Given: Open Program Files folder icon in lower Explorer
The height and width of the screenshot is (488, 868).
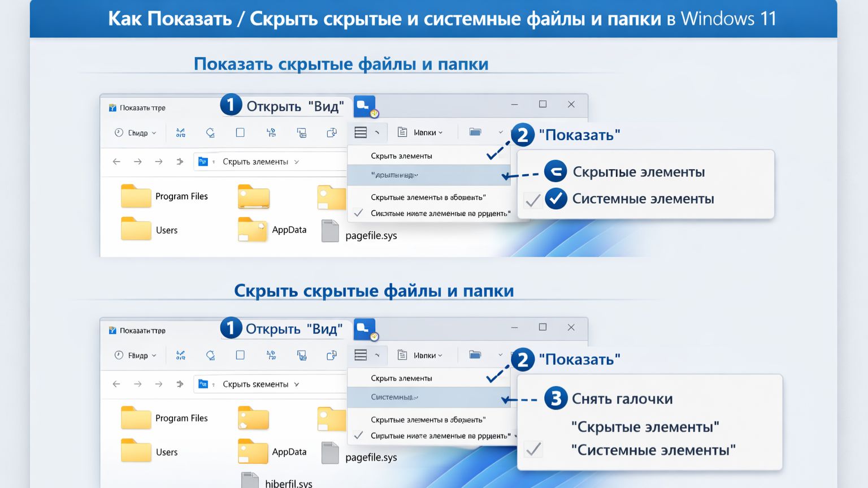Looking at the screenshot, I should click(x=136, y=417).
